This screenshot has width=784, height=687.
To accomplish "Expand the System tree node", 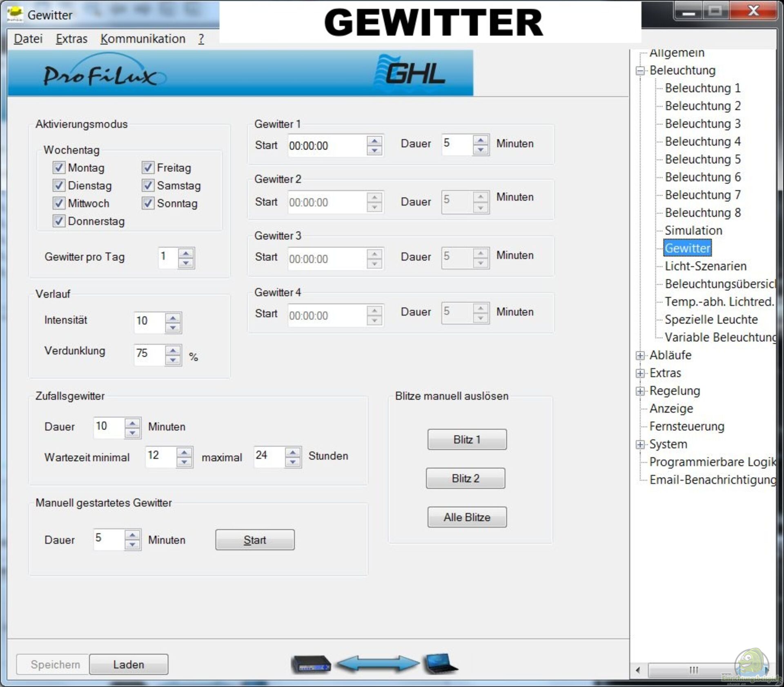I will pyautogui.click(x=640, y=444).
